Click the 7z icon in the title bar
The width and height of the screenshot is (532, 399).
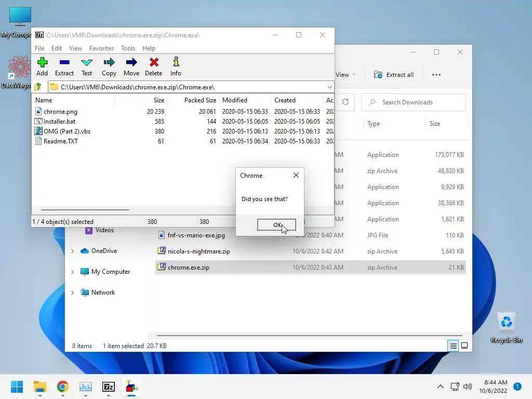(x=39, y=35)
